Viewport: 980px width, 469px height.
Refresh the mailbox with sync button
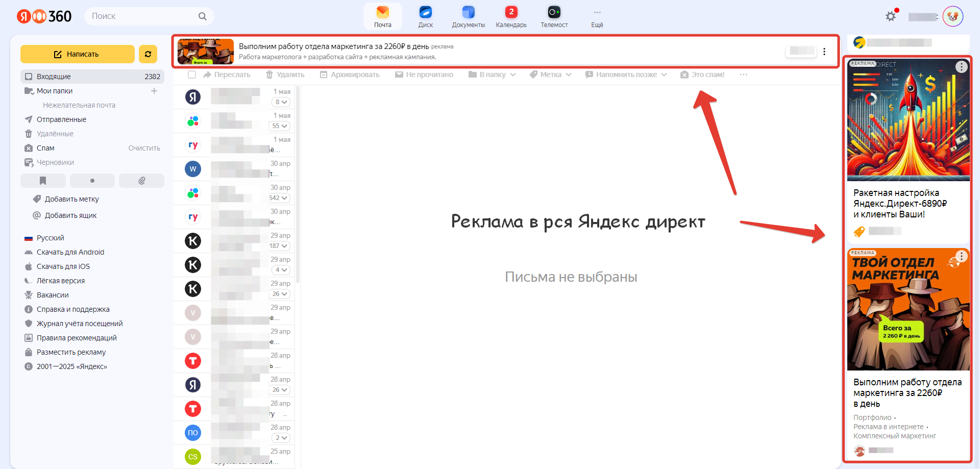coord(148,54)
